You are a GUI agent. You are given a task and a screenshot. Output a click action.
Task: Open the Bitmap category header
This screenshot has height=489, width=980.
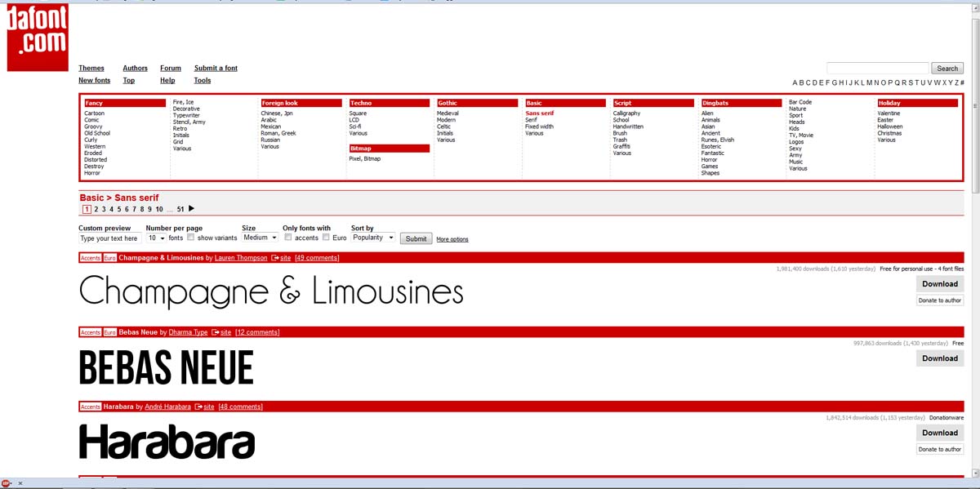390,149
